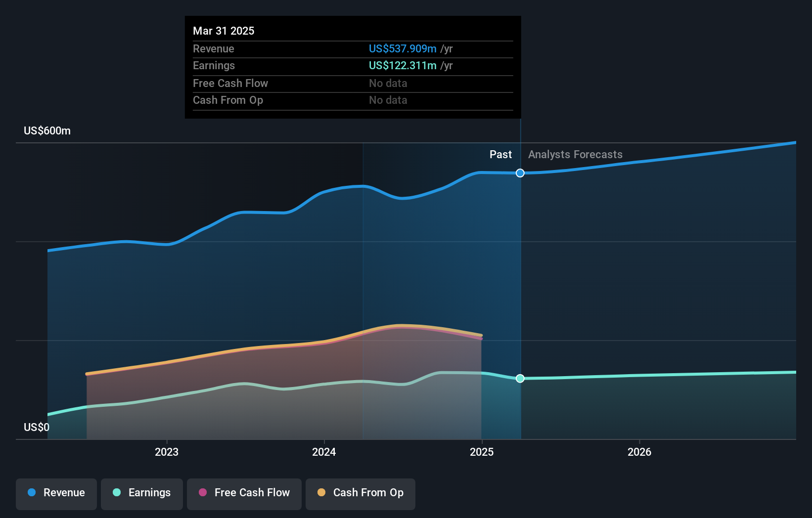Click the 2025 axis label
The image size is (812, 518).
click(482, 452)
